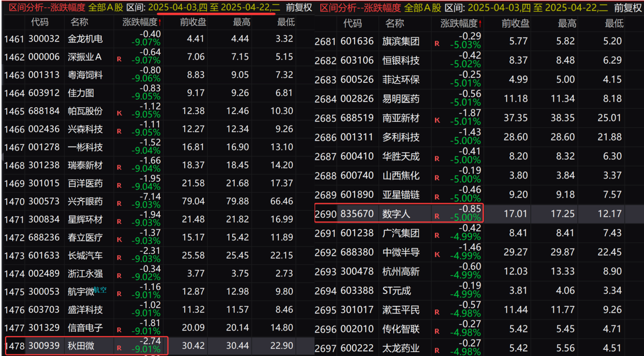Sort left panel by 涨跌幅度 column
The height and width of the screenshot is (356, 644).
(142, 22)
